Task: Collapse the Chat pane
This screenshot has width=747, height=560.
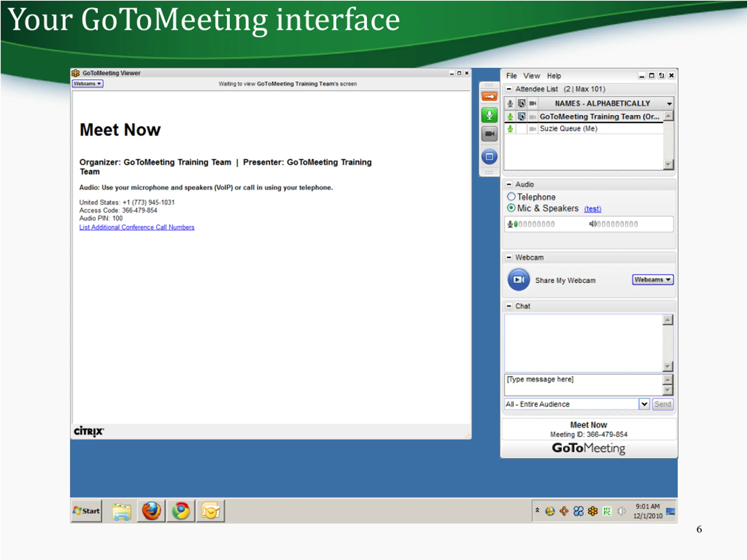Action: [509, 306]
